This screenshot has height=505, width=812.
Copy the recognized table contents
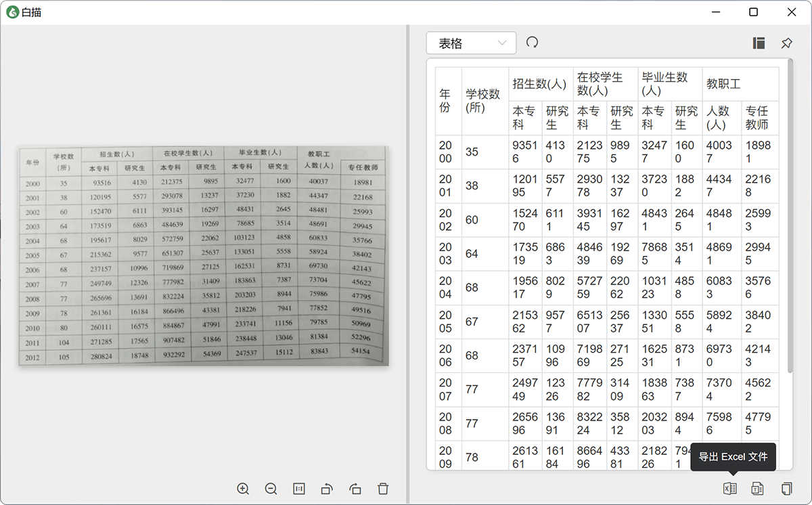786,488
